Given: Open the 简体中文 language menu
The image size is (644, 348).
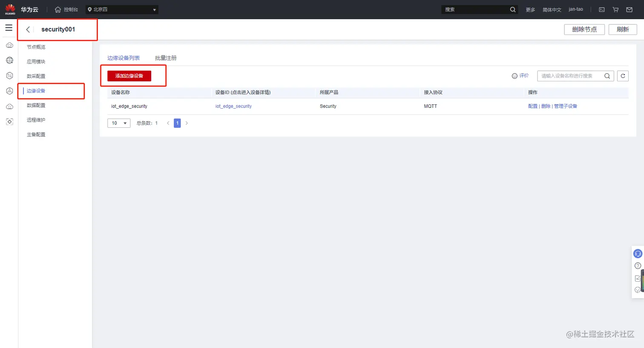Looking at the screenshot, I should (552, 10).
